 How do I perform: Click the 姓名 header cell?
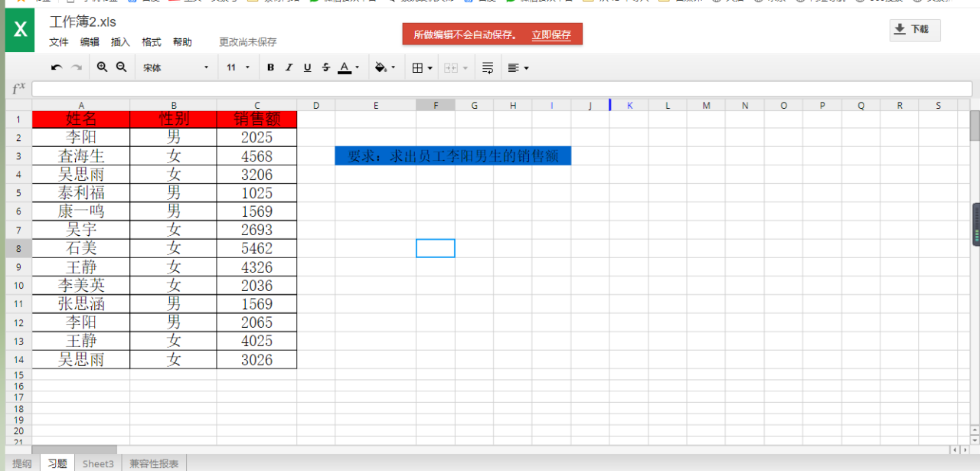click(81, 119)
